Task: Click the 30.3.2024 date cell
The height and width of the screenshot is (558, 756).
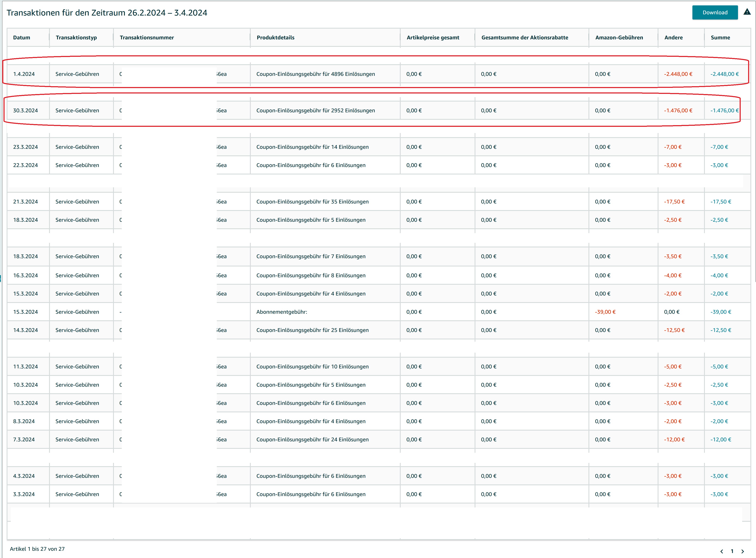Action: [25, 110]
